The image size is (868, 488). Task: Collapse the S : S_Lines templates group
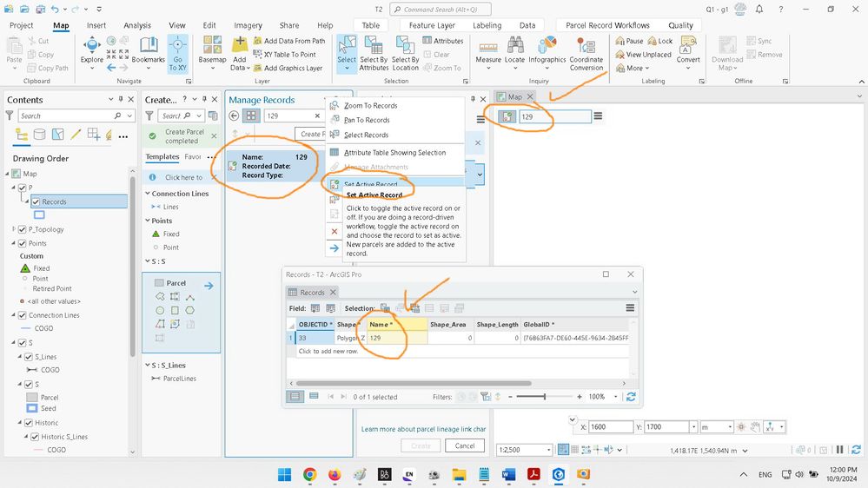148,366
